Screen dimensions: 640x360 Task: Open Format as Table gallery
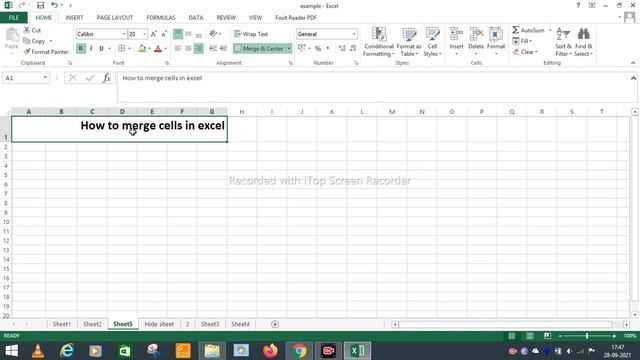(409, 42)
